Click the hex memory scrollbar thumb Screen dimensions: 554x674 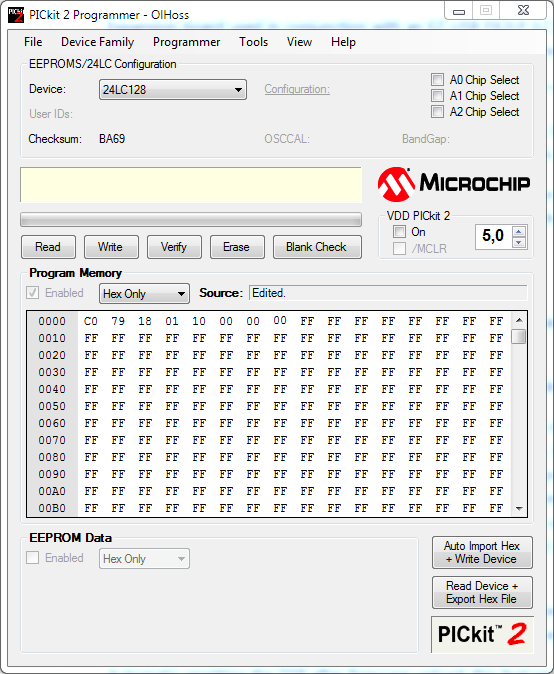coord(519,337)
